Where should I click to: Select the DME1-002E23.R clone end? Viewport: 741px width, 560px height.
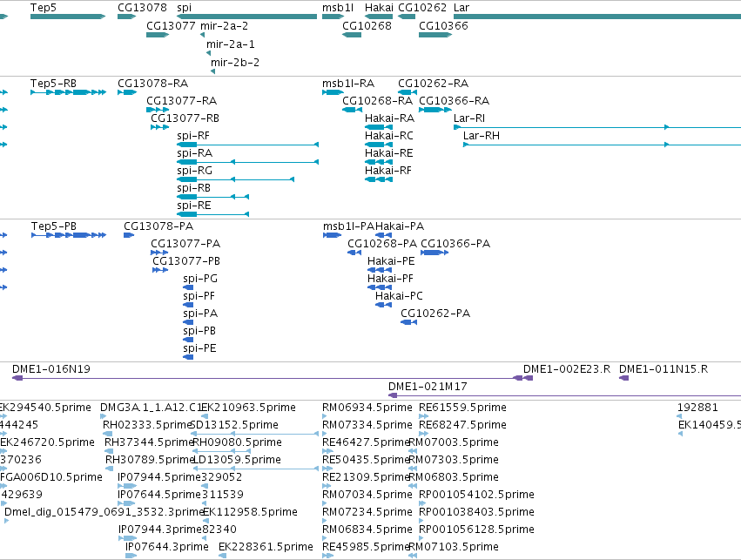point(528,378)
